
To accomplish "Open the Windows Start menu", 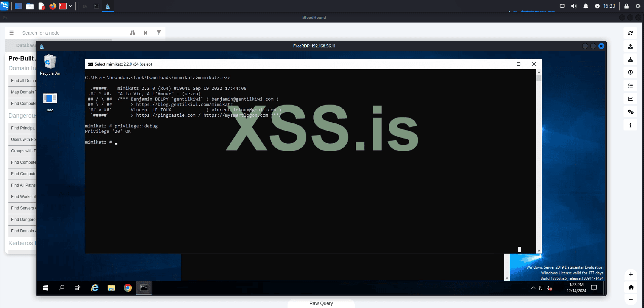I will [45, 288].
